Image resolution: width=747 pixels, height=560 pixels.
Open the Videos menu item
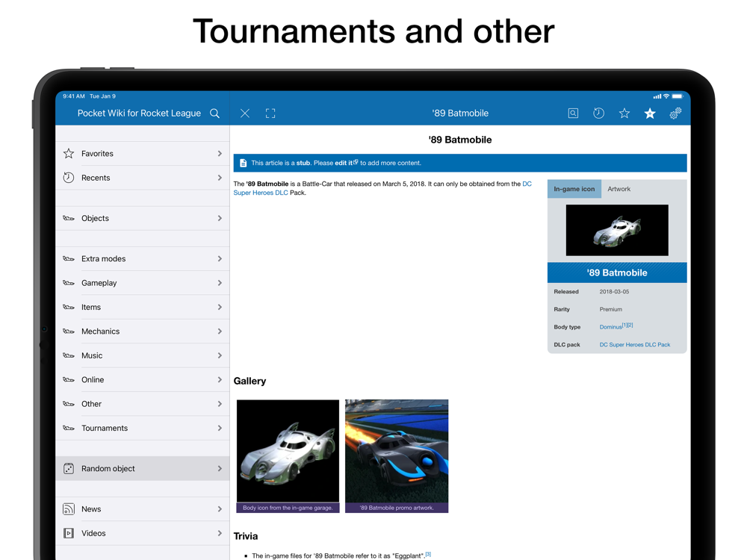coord(143,533)
